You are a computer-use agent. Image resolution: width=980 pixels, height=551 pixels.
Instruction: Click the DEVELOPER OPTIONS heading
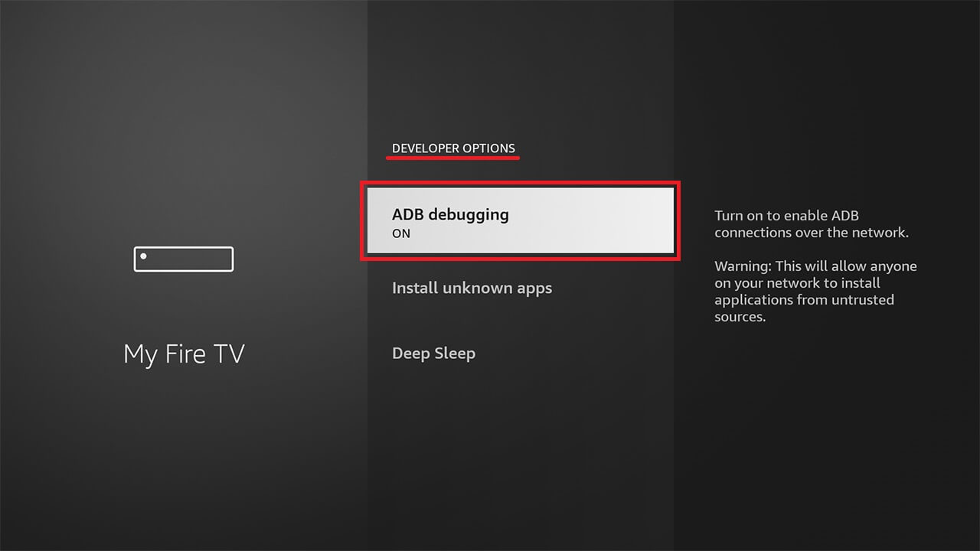pyautogui.click(x=453, y=148)
